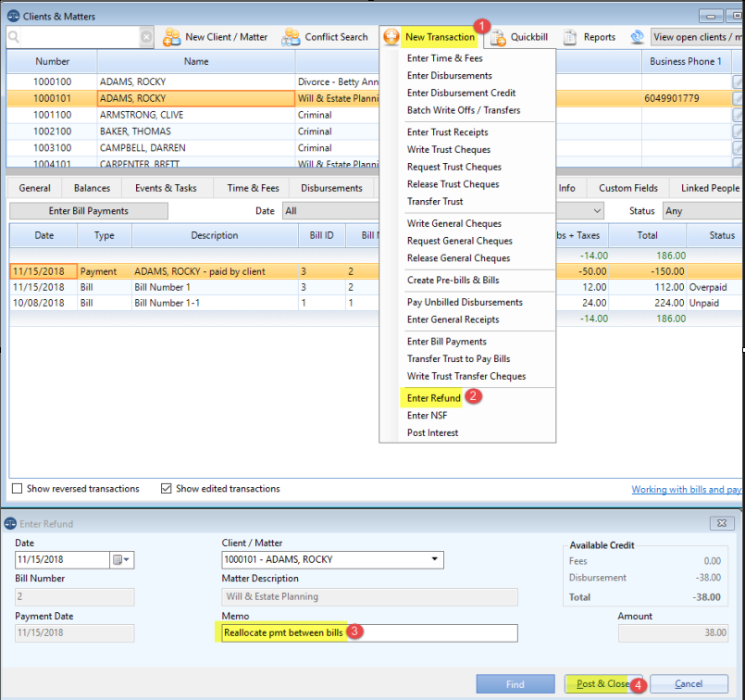Open the Time & Fees tab
The width and height of the screenshot is (745, 700).
[253, 188]
